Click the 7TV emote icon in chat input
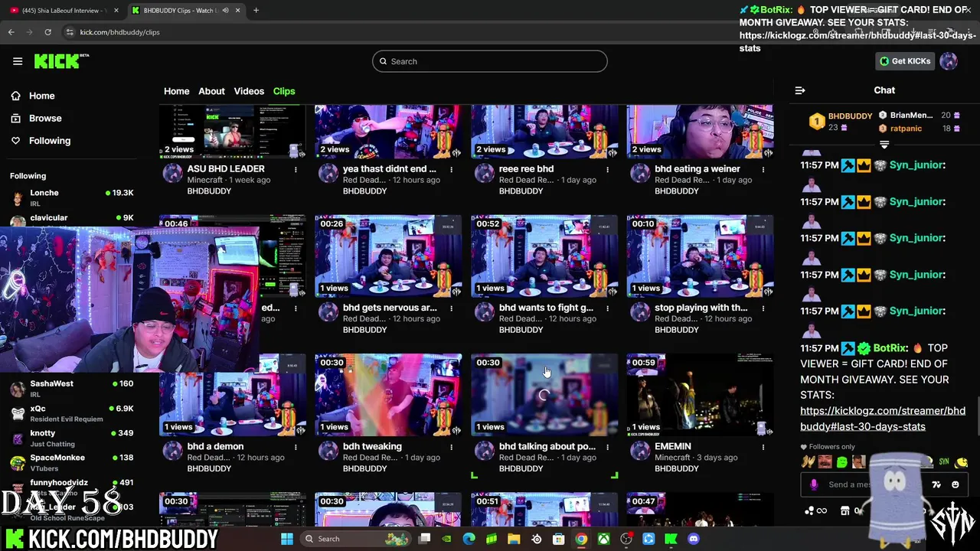Viewport: 980px width, 551px height. 936,484
